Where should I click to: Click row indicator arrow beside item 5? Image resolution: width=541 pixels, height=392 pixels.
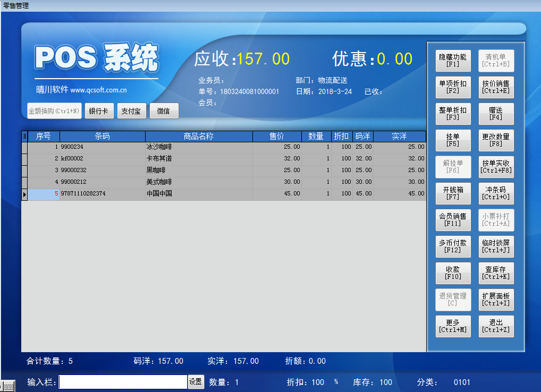tap(24, 194)
